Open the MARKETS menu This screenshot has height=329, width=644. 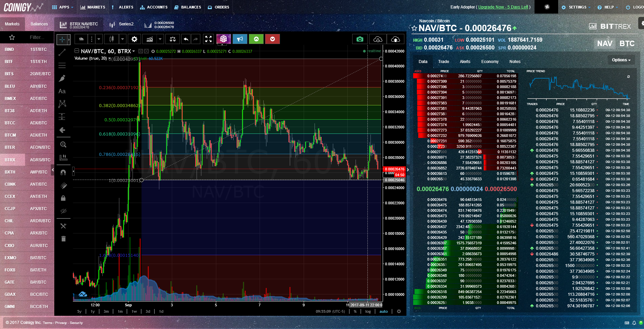coord(93,7)
